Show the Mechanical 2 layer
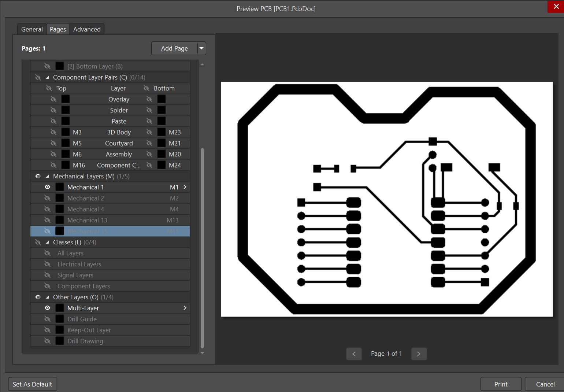This screenshot has width=564, height=392. tap(47, 198)
